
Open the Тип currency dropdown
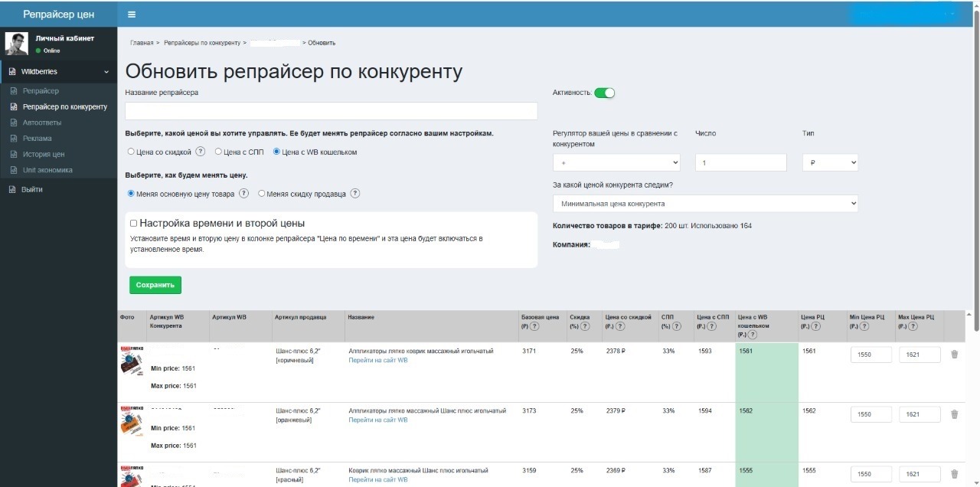coord(830,162)
